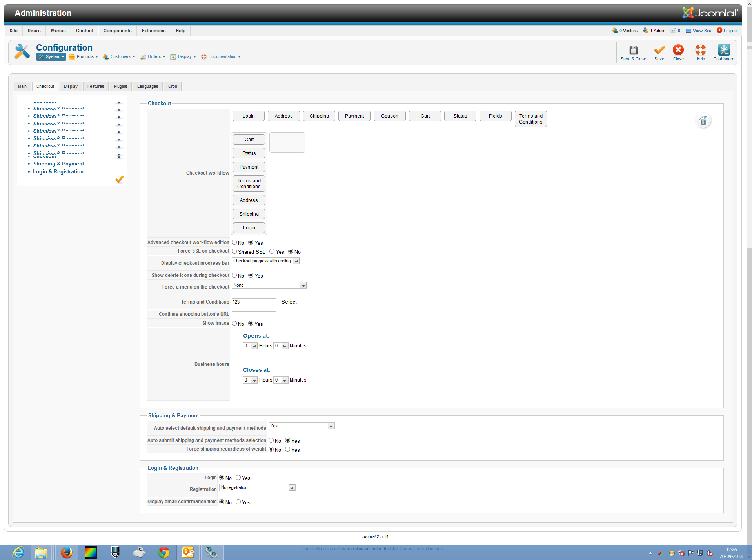Image resolution: width=752 pixels, height=560 pixels.
Task: Click the Save checkmark icon in toolbar
Action: coord(659,51)
